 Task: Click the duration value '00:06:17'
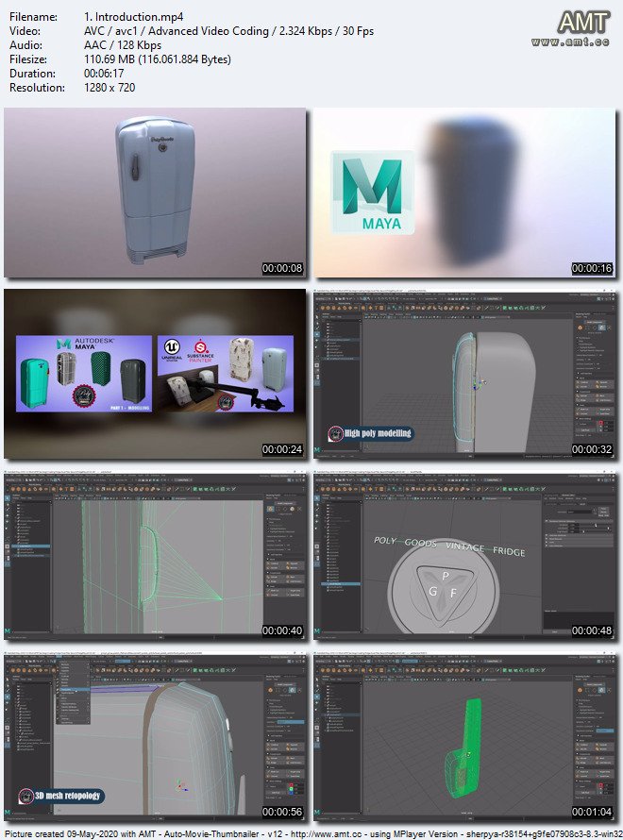pos(104,74)
